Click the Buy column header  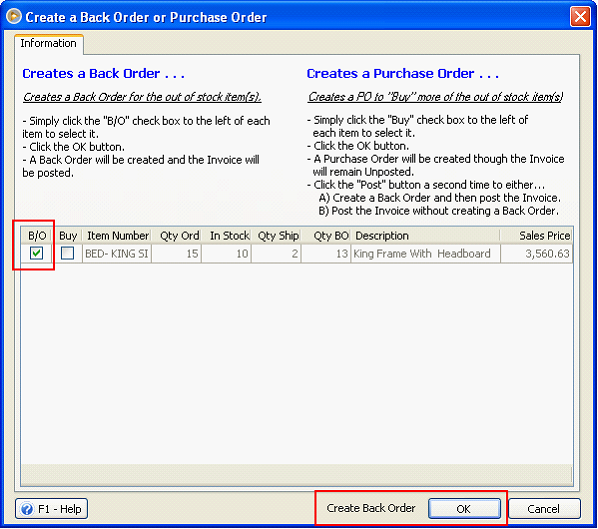point(68,236)
